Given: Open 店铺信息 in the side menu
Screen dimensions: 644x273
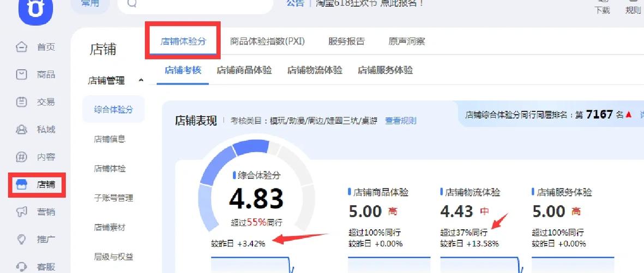Looking at the screenshot, I should pos(110,139).
